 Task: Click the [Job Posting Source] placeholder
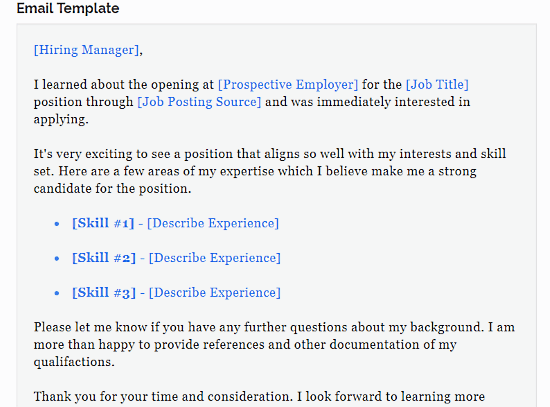pyautogui.click(x=199, y=102)
